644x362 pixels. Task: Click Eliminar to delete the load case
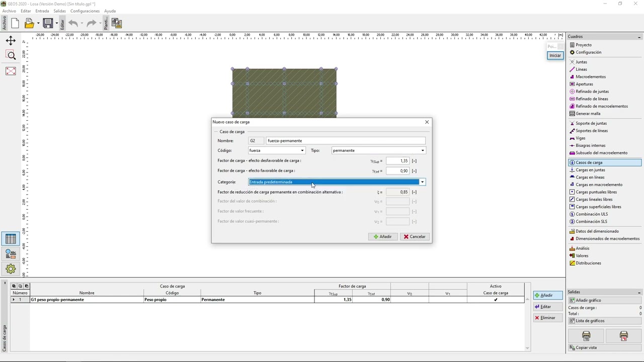pos(547,318)
